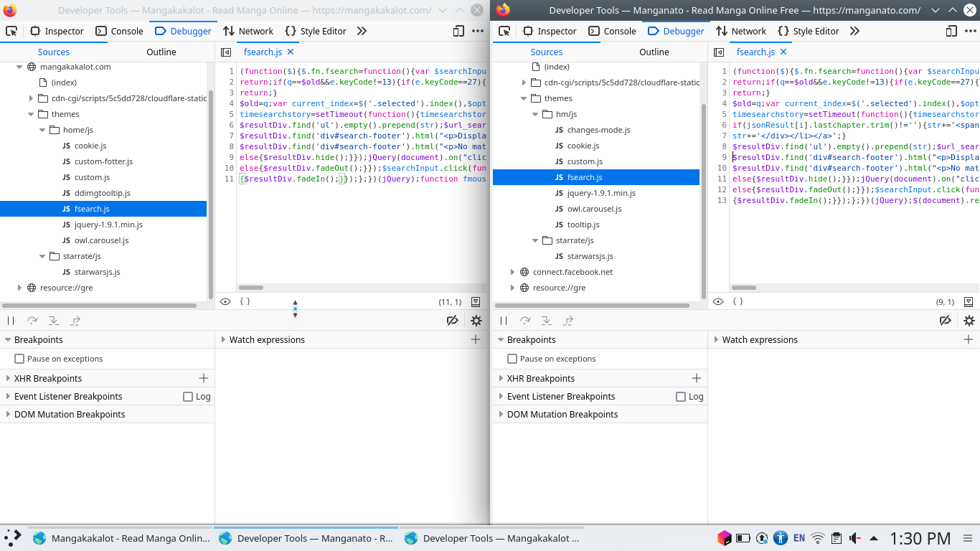Check the Log box in Mangakakalot debugger
The width and height of the screenshot is (980, 551).
click(188, 397)
